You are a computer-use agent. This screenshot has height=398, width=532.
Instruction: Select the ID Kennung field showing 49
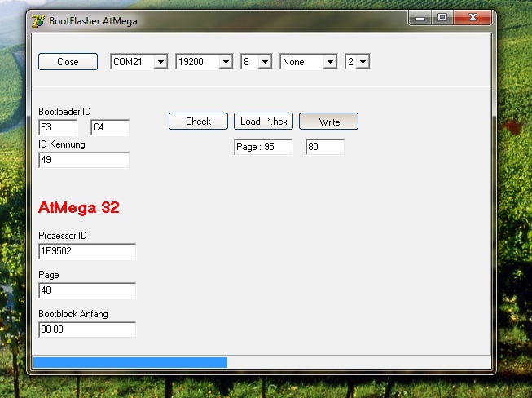84,160
